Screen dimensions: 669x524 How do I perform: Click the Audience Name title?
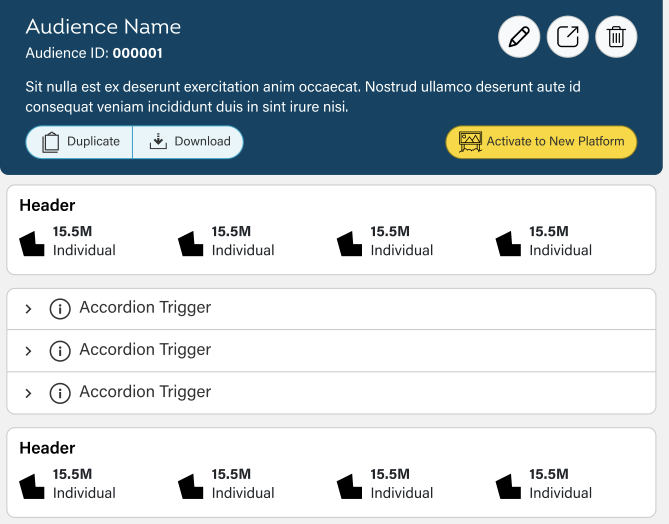[x=103, y=27]
